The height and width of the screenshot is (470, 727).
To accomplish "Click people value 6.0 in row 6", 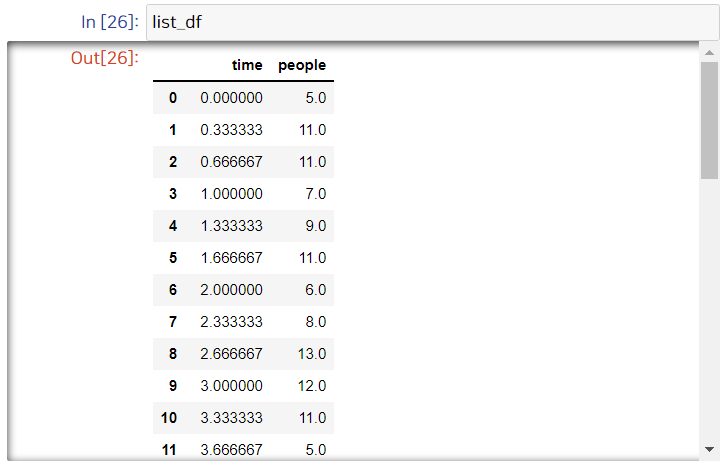I will pyautogui.click(x=316, y=290).
